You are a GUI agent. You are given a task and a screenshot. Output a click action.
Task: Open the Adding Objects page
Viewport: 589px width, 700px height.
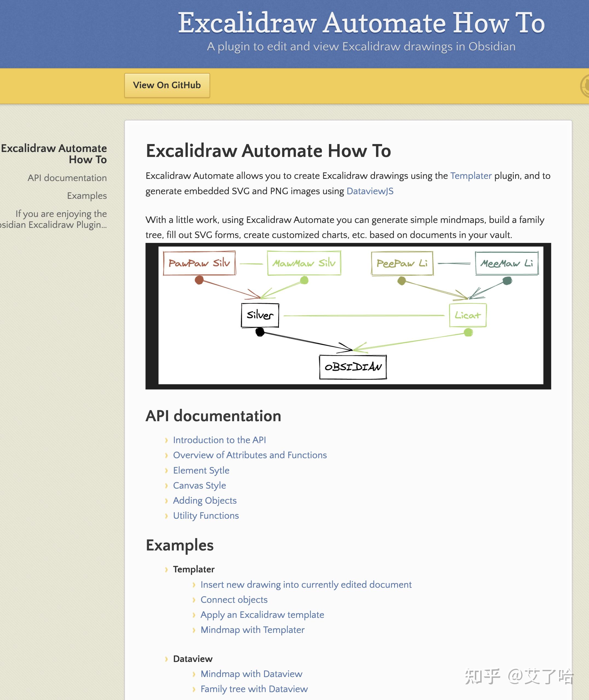pos(205,501)
